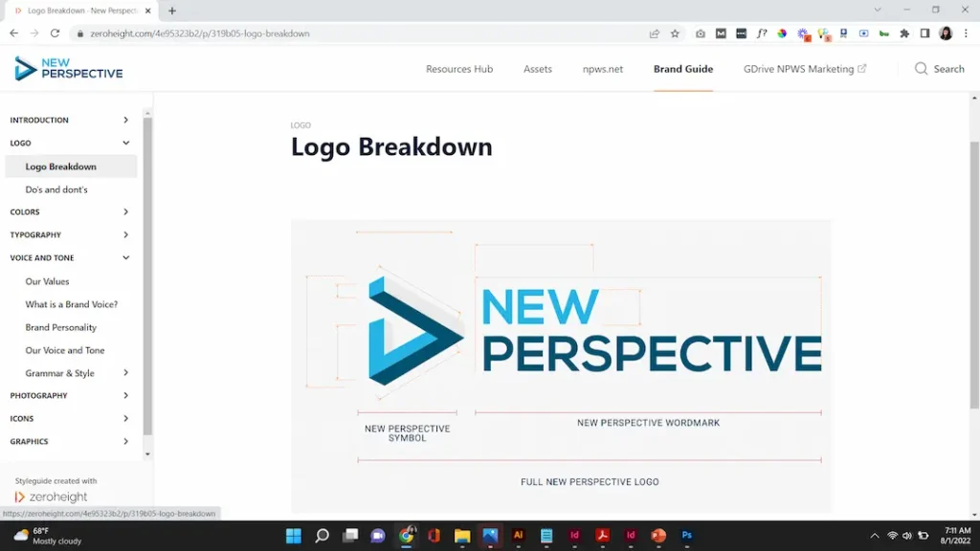Open the taskbar clock and date
The image size is (980, 551).
coord(956,536)
